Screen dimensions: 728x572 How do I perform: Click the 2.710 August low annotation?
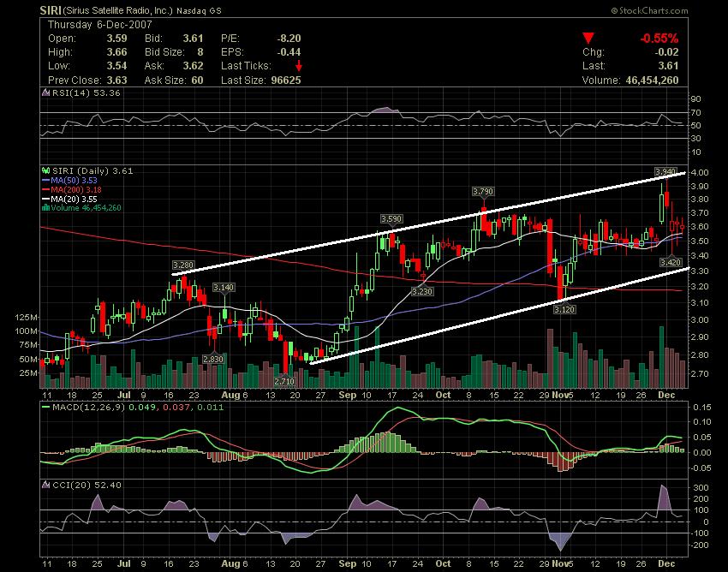(x=284, y=381)
